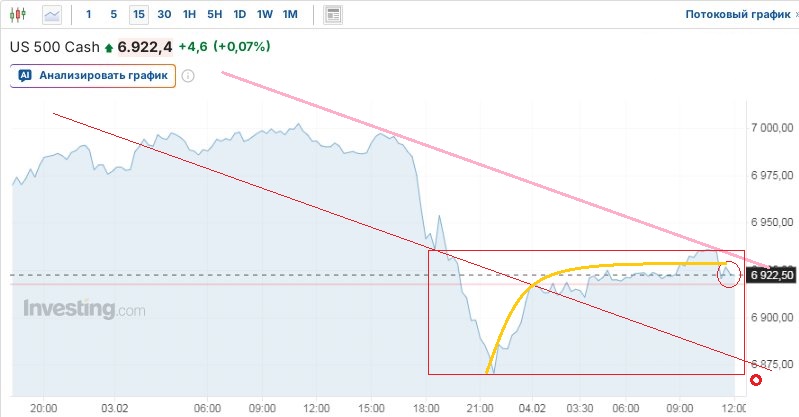Viewport: 799px width, 417px height.
Task: Open the news overlay icon
Action: pyautogui.click(x=333, y=15)
